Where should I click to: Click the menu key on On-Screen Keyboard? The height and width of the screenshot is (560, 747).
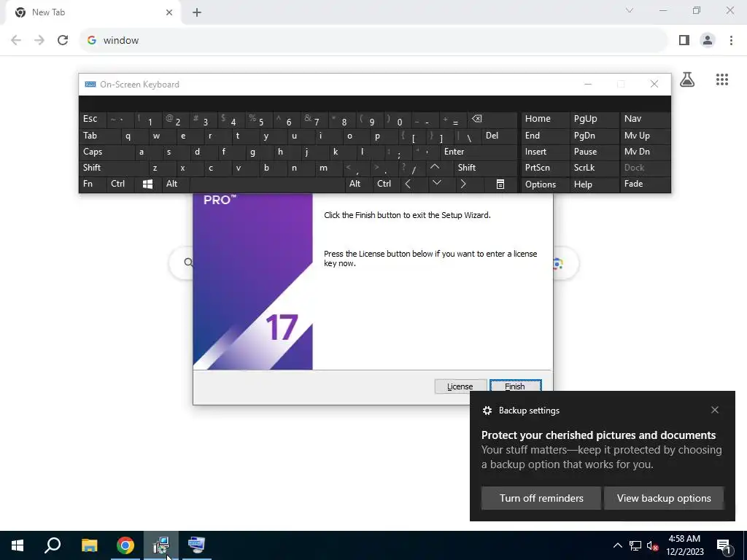point(500,184)
